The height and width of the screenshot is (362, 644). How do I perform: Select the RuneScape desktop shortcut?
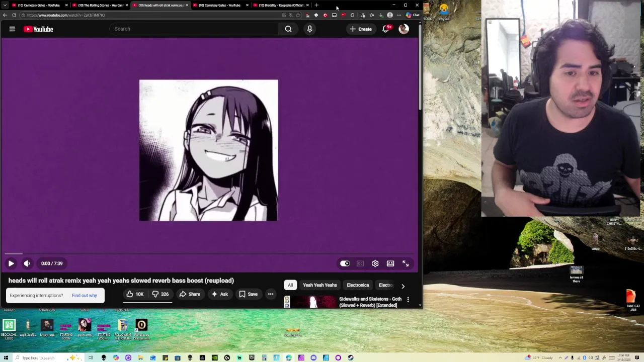pyautogui.click(x=141, y=329)
